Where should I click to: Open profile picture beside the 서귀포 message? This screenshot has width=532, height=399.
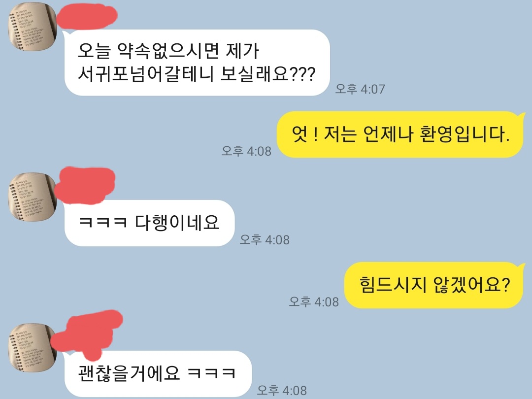32,27
